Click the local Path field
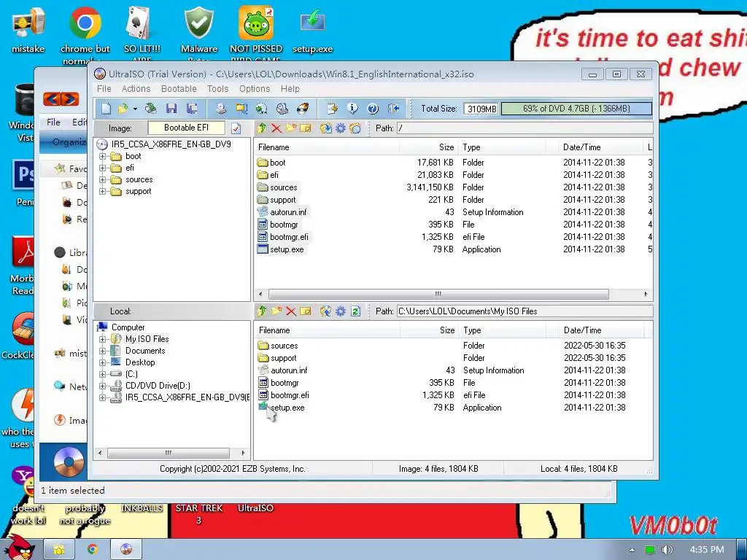747x560 pixels. 525,311
